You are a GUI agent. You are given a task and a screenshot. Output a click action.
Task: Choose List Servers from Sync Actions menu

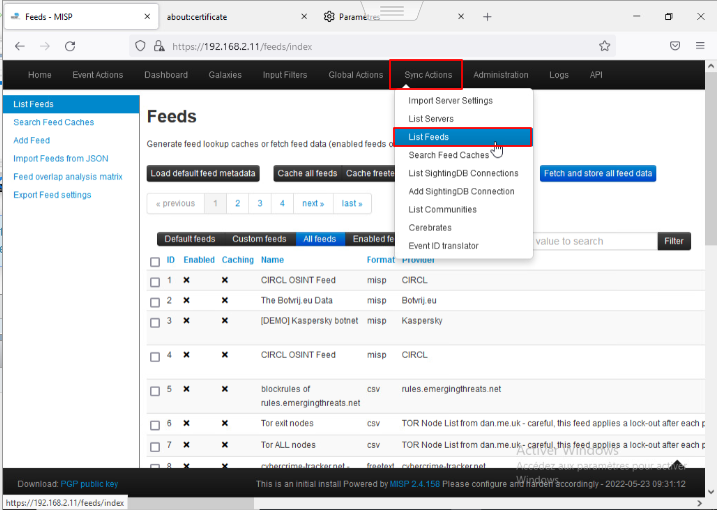click(x=431, y=119)
